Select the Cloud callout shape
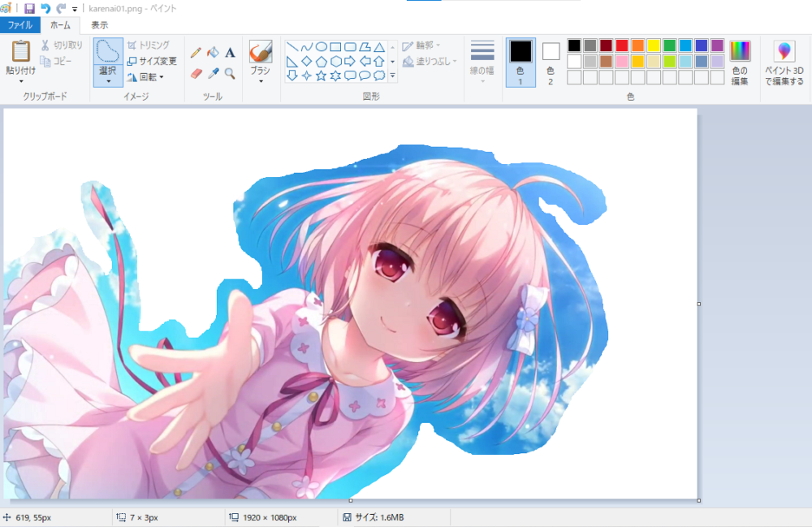 pyautogui.click(x=379, y=76)
